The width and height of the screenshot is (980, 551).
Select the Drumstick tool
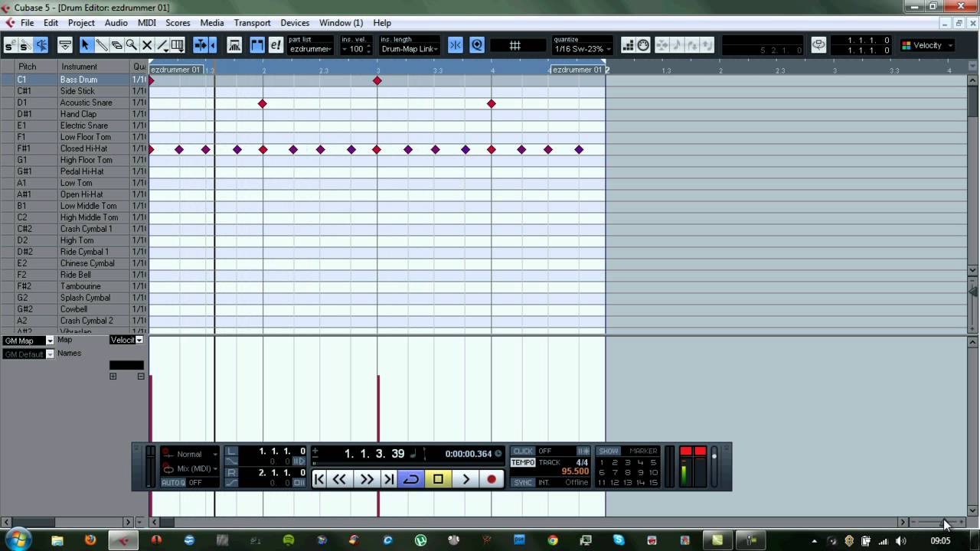[x=101, y=45]
